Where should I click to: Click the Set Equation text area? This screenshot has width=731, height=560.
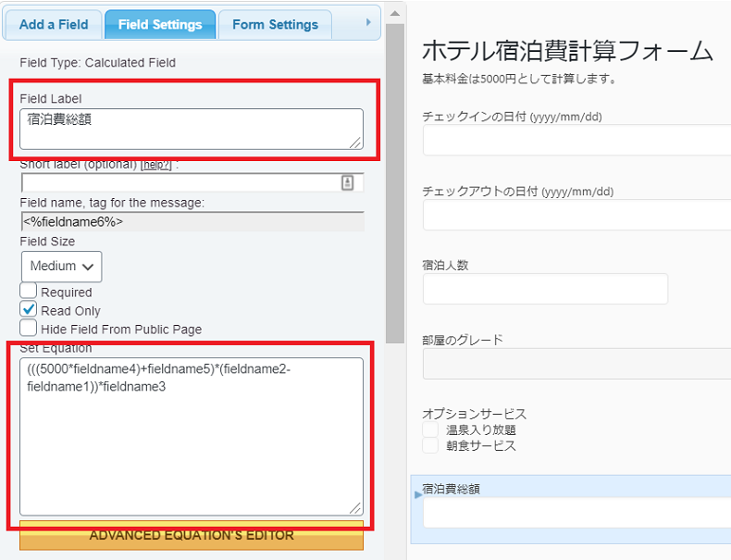pyautogui.click(x=192, y=437)
